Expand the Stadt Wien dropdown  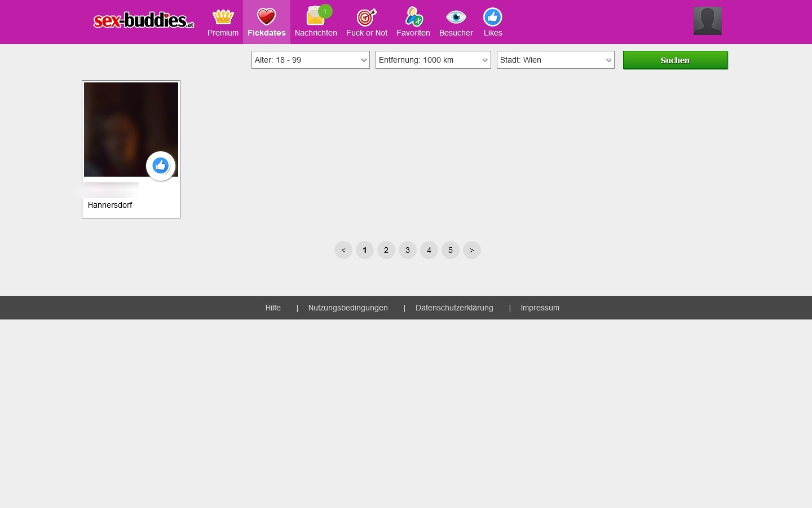[555, 60]
